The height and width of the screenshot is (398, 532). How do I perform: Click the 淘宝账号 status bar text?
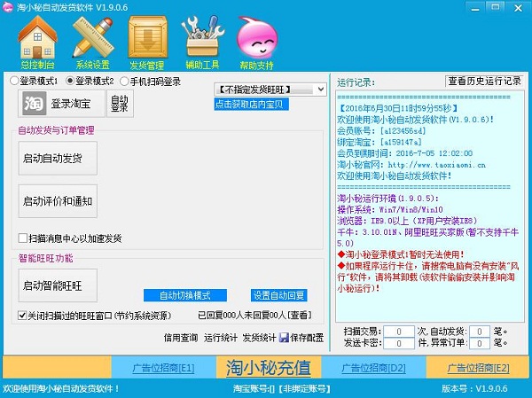pyautogui.click(x=282, y=388)
